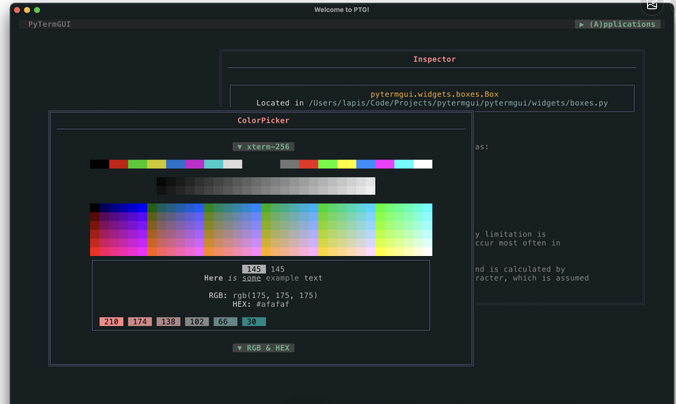Pick bright cyan in the right 8-color strip
Viewport: 676px width, 404px height.
pos(404,164)
